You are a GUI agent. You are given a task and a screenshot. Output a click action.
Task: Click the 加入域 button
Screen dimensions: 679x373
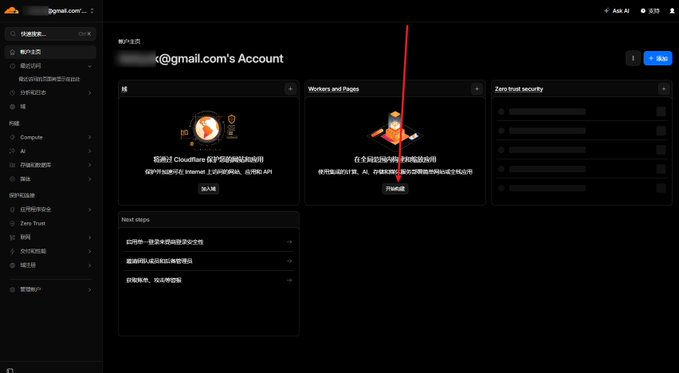(x=208, y=188)
